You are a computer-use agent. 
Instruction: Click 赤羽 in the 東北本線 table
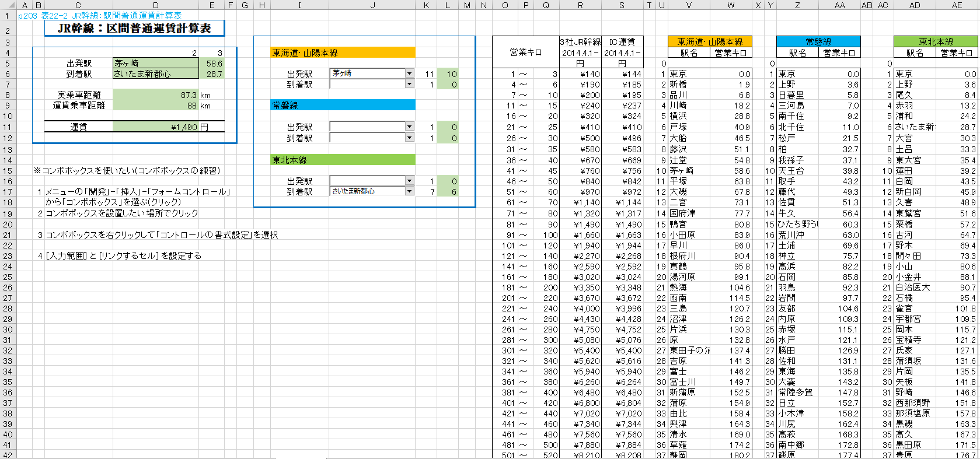tap(915, 106)
